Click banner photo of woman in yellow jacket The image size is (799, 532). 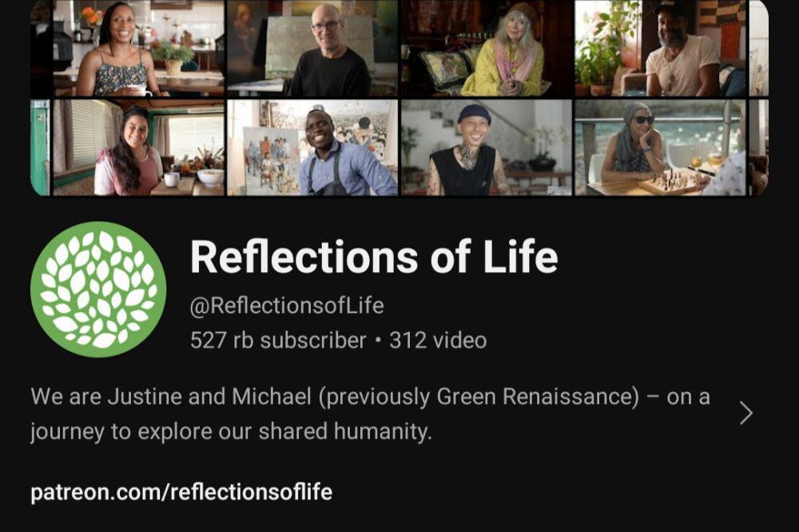[487, 48]
